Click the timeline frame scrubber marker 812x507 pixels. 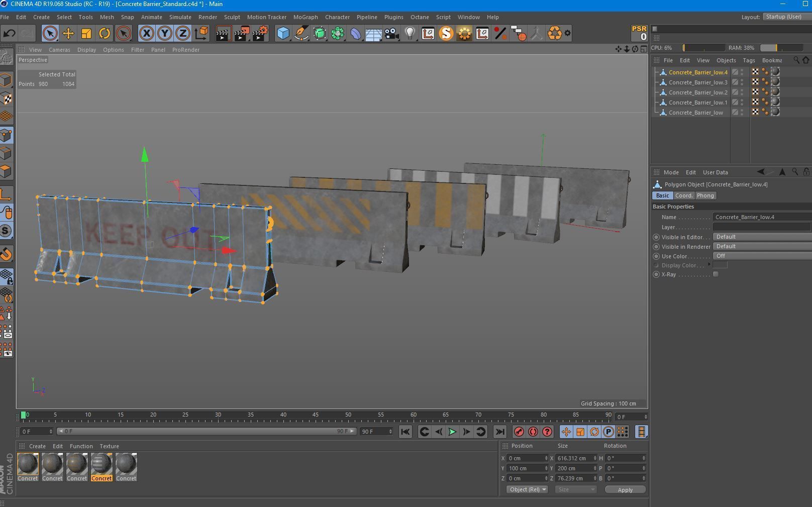pyautogui.click(x=23, y=415)
